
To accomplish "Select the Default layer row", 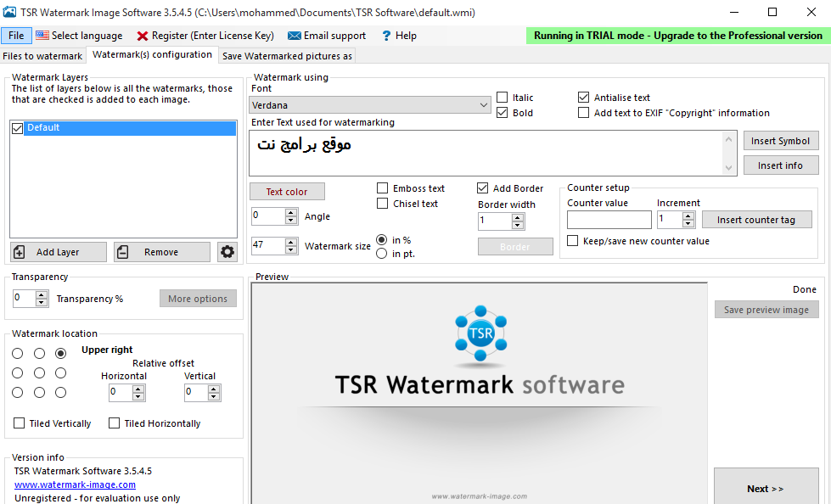I will pyautogui.click(x=129, y=128).
